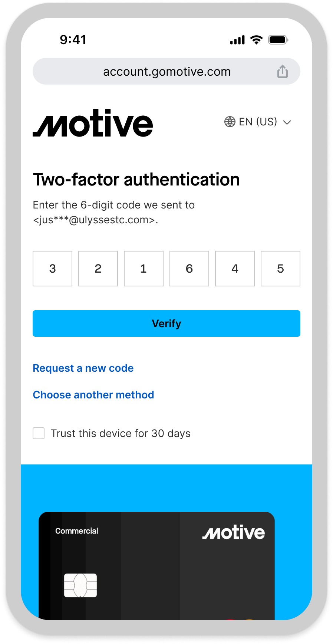Tap the account.gomotive.com address bar
Image resolution: width=333 pixels, height=644 pixels.
pos(166,71)
